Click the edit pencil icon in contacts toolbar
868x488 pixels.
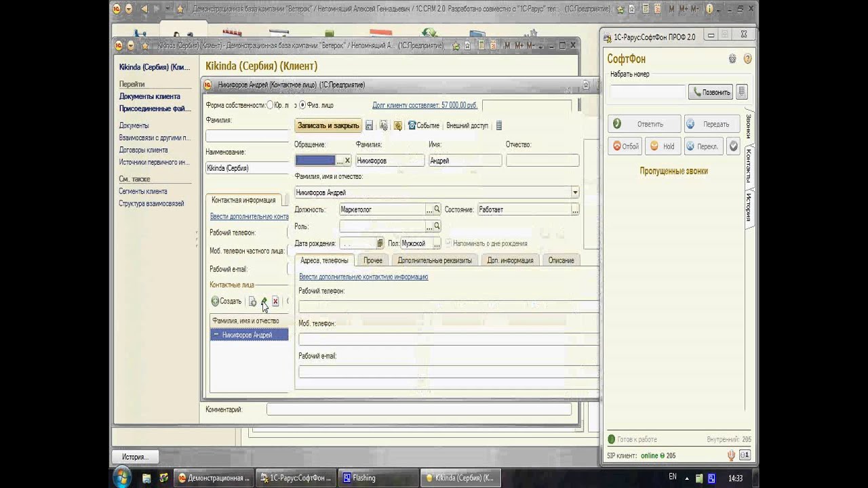[x=264, y=301]
